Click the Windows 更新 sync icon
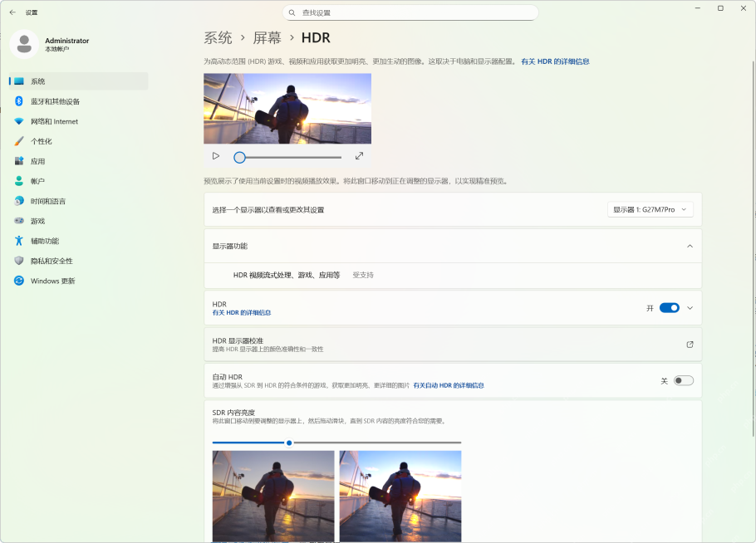Image resolution: width=756 pixels, height=543 pixels. click(x=19, y=281)
